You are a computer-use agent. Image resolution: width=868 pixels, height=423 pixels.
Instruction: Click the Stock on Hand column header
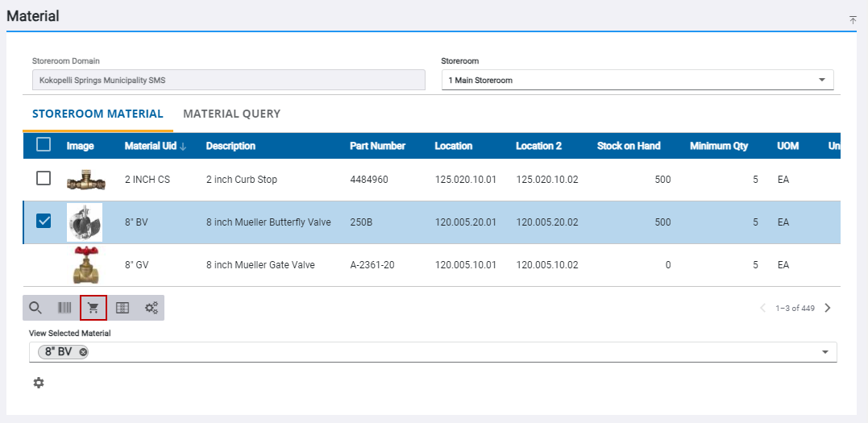point(628,146)
